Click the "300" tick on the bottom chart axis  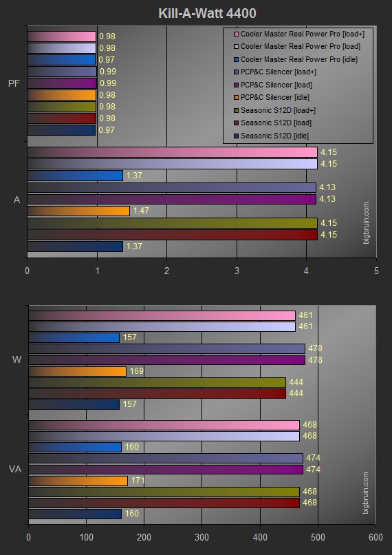pyautogui.click(x=202, y=537)
